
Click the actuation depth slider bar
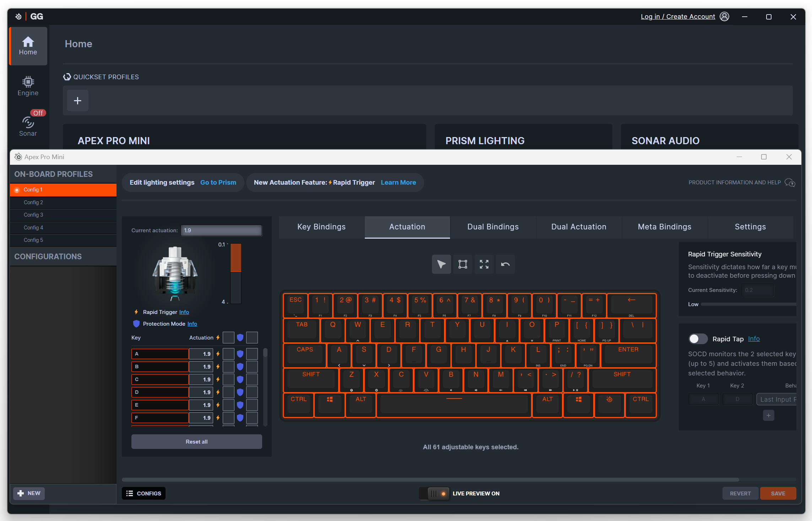(236, 273)
